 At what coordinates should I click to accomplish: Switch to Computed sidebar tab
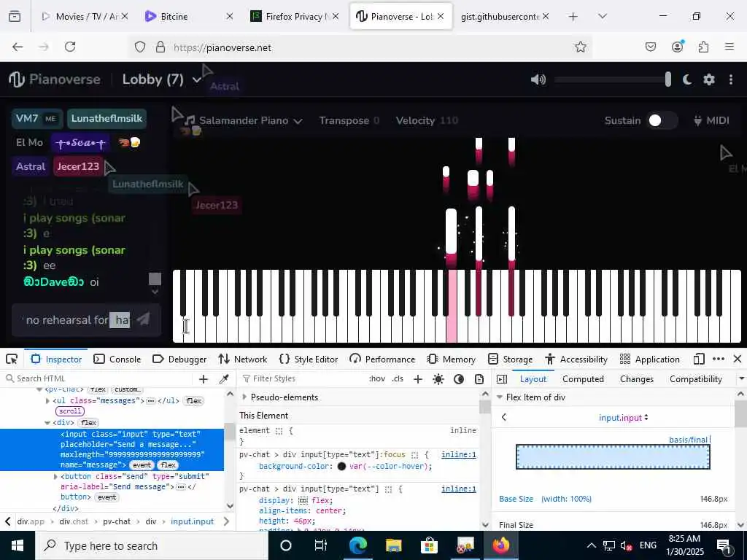583,379
